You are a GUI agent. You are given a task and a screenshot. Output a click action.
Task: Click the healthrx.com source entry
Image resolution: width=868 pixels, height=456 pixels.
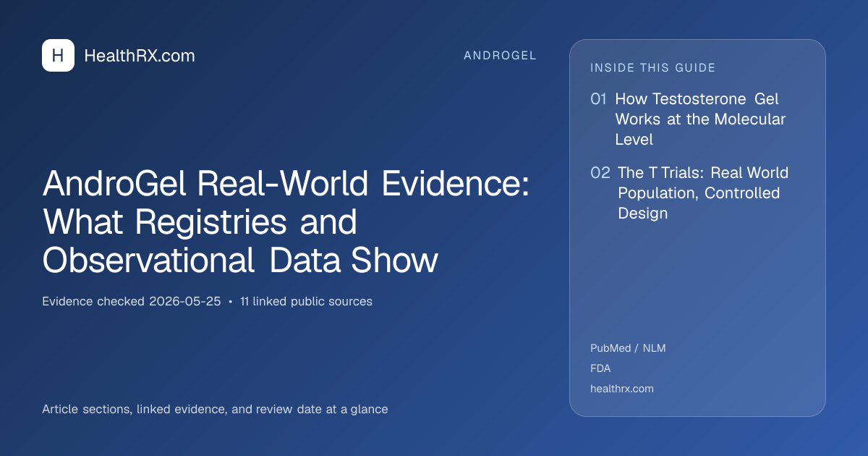622,389
